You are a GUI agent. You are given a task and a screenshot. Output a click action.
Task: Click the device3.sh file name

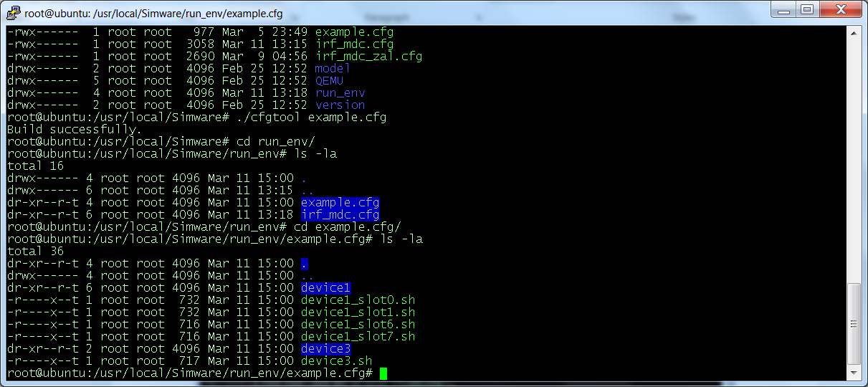pyautogui.click(x=336, y=361)
